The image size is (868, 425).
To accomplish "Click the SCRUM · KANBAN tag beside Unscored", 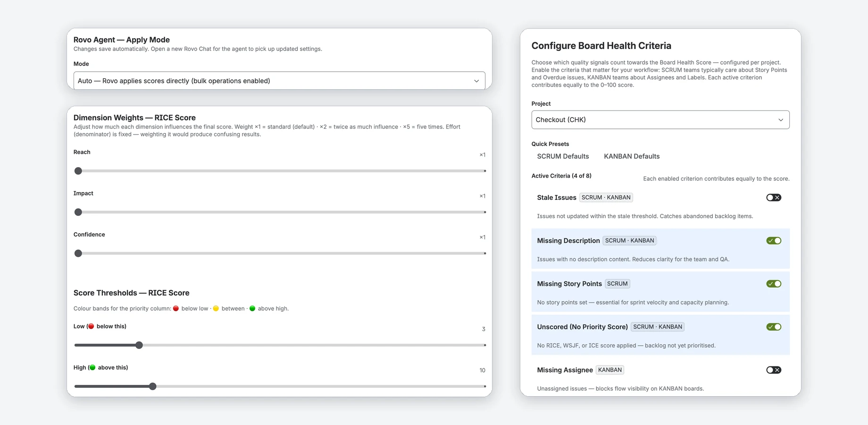I will tap(658, 327).
